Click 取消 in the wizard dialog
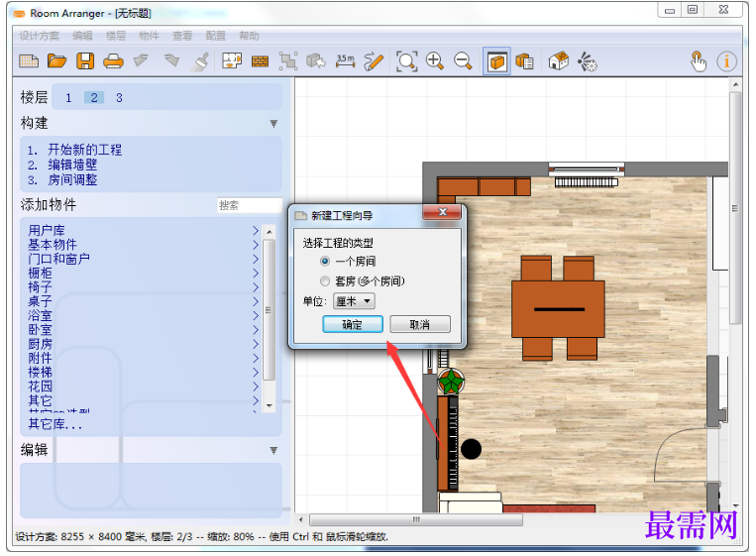The image size is (756, 556). tap(420, 324)
